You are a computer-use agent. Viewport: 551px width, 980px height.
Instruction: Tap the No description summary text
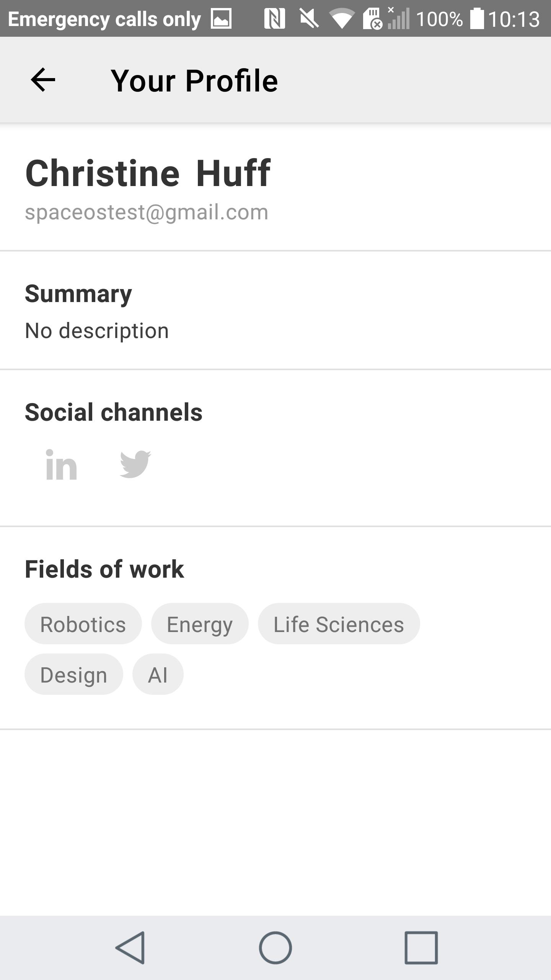pyautogui.click(x=97, y=330)
